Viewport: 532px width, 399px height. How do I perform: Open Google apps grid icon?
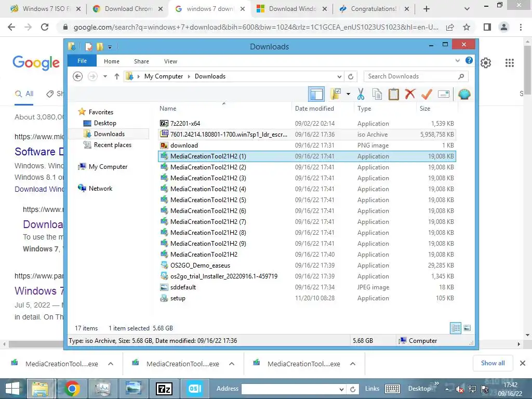(x=509, y=63)
